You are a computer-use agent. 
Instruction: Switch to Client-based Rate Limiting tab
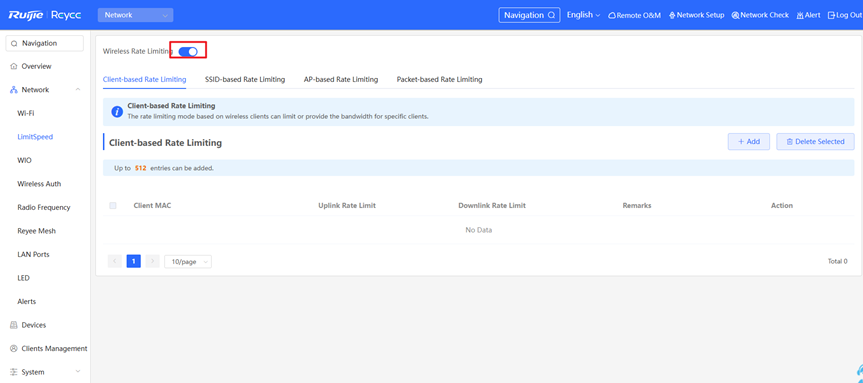(x=144, y=79)
